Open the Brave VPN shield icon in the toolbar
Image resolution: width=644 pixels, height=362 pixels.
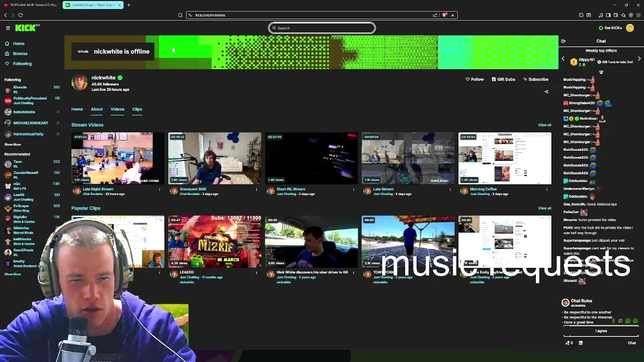(x=631, y=15)
